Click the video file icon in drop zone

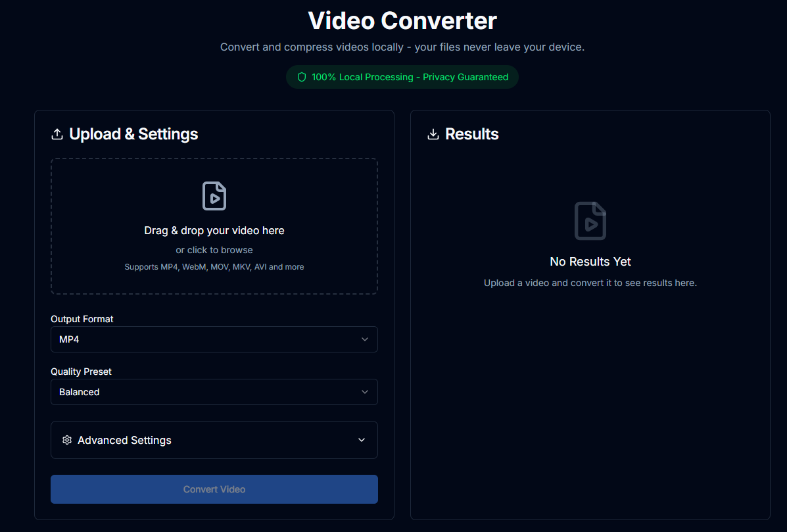coord(214,195)
